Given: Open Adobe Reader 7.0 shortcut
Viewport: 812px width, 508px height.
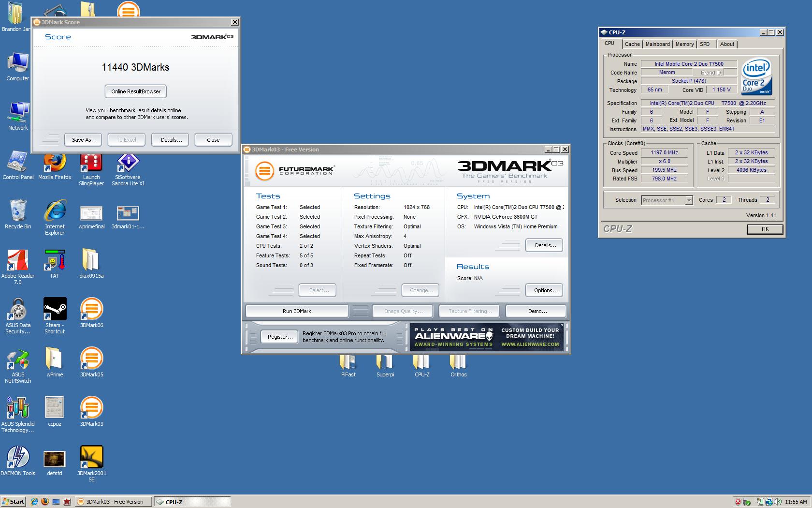Looking at the screenshot, I should coord(18,267).
